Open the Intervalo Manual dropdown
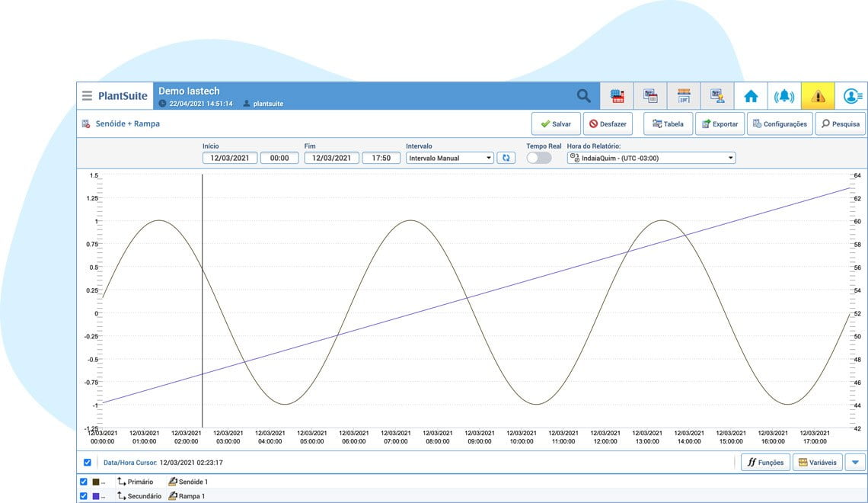This screenshot has width=868, height=503. coord(450,158)
